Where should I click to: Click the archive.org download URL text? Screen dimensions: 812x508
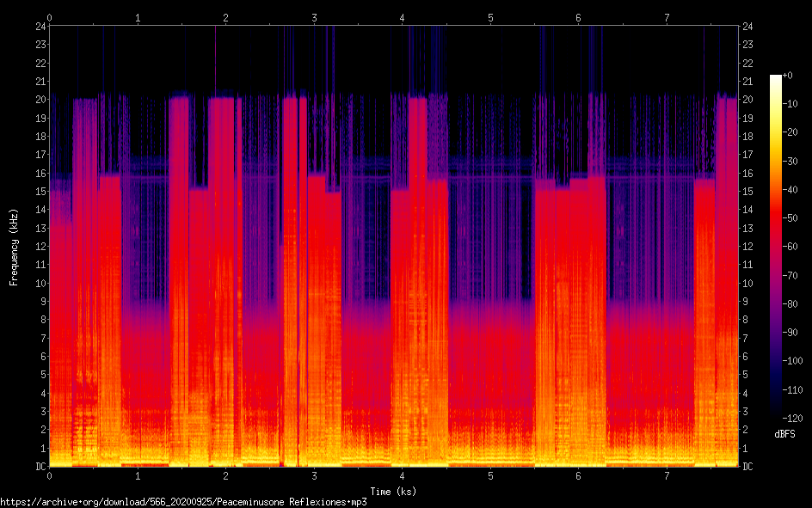point(183,502)
